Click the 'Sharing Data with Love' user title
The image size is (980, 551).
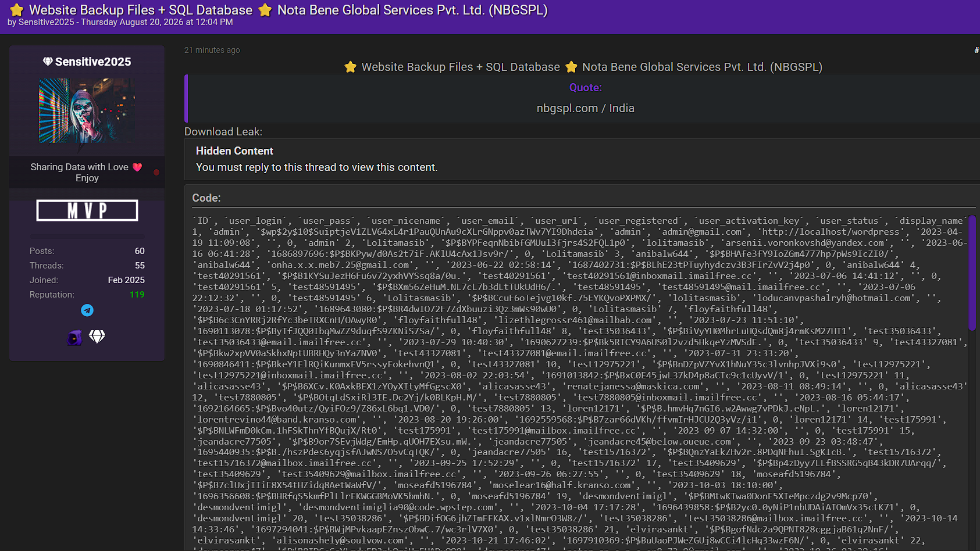click(x=79, y=167)
